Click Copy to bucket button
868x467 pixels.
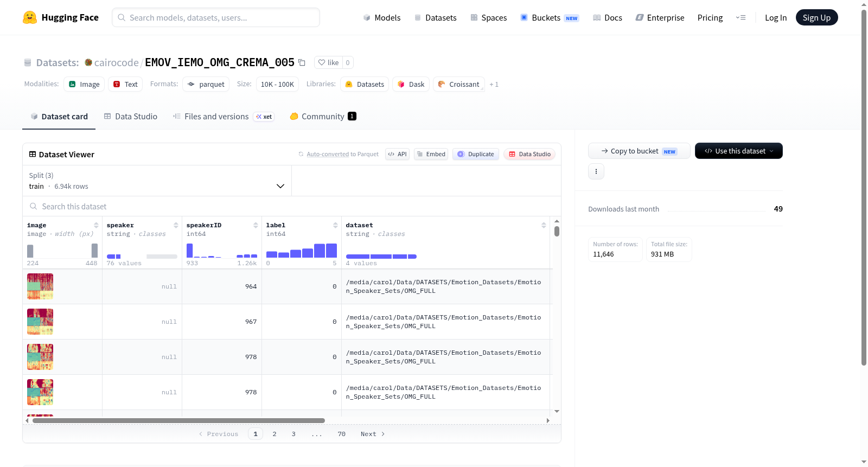click(x=639, y=151)
